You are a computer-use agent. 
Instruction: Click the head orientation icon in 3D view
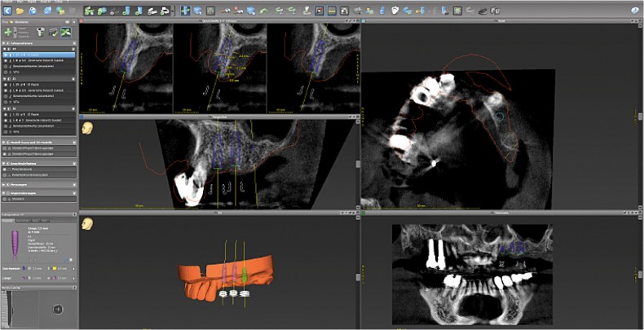point(86,224)
